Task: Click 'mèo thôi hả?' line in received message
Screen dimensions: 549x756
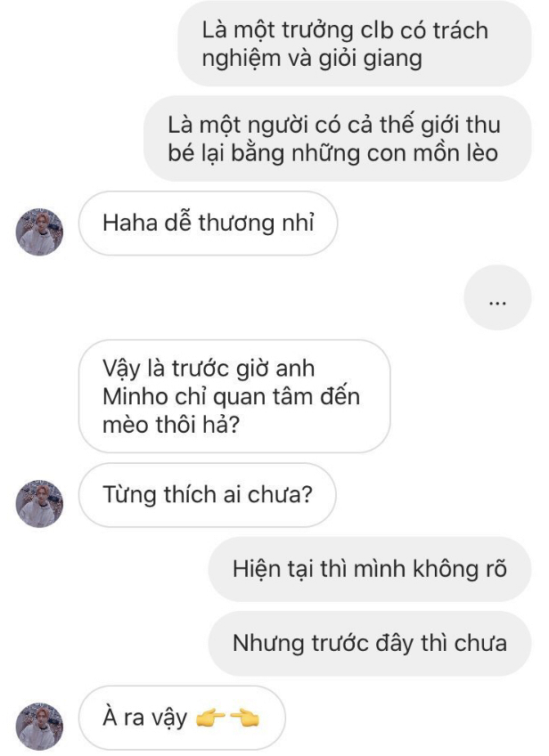Action: (171, 425)
